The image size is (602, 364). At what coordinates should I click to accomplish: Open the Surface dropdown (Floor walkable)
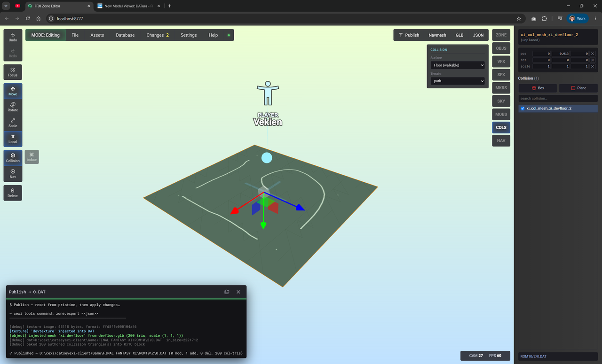click(x=458, y=65)
